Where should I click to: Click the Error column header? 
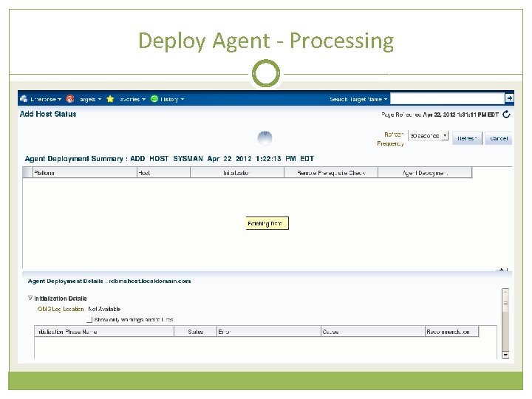click(x=269, y=332)
